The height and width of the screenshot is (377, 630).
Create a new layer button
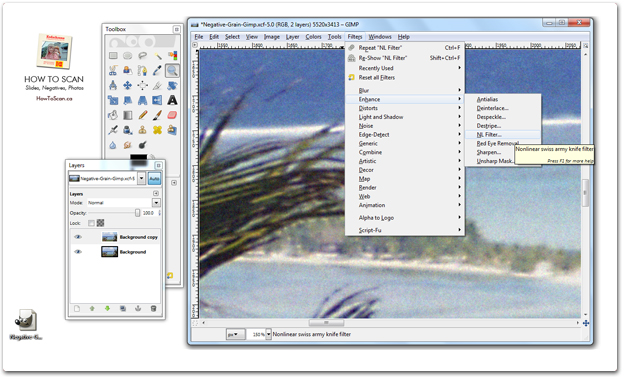[x=77, y=308]
